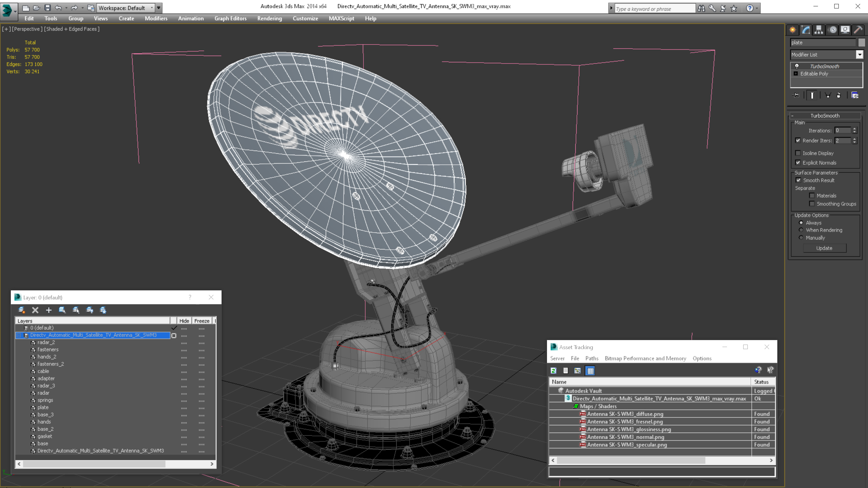Click the object color swatch beside plate name
Screen dimensions: 868x488
point(861,42)
